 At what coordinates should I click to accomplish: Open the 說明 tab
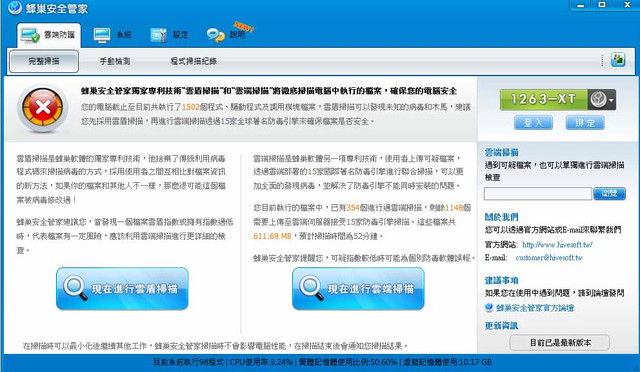click(226, 35)
